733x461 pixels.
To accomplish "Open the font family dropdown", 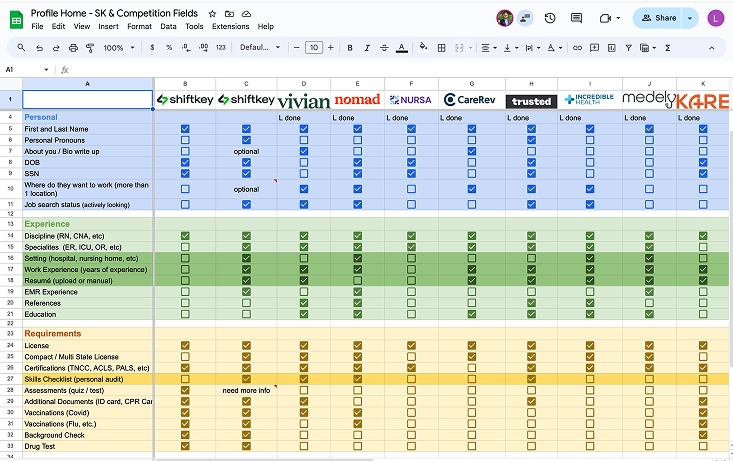I will pyautogui.click(x=260, y=47).
